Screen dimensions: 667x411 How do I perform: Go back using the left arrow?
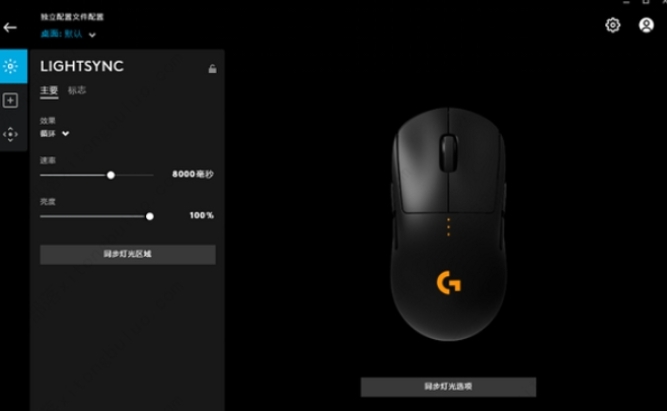click(10, 28)
